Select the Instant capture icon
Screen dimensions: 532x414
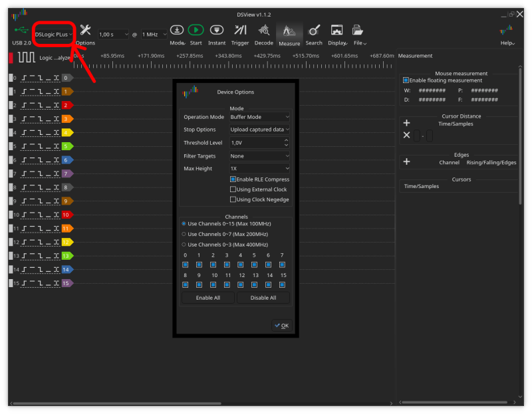pos(217,29)
